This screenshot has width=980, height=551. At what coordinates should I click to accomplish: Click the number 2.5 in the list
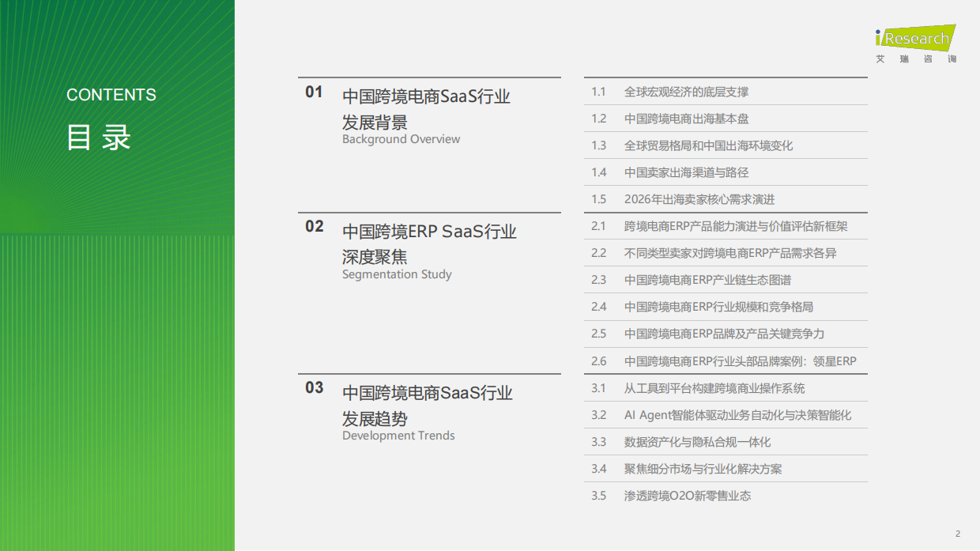point(598,334)
